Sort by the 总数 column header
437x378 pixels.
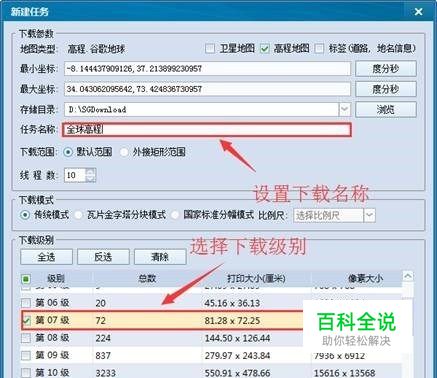click(147, 278)
